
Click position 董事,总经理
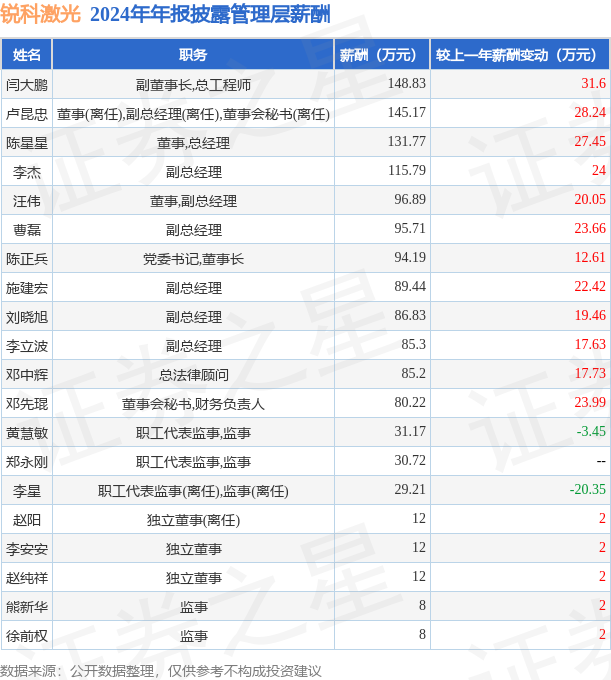tap(193, 143)
